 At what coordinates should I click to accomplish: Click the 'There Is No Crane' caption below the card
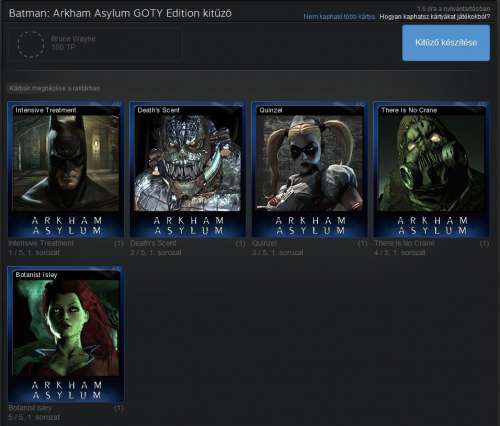(x=404, y=243)
